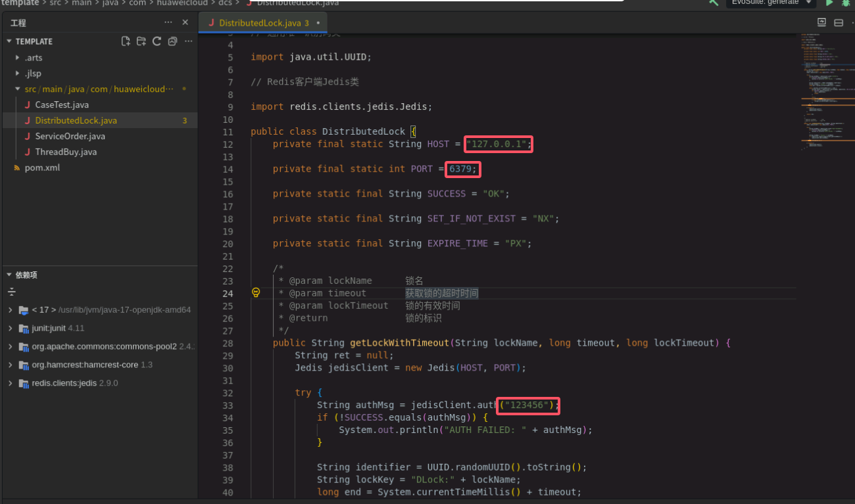
Task: Run the project with the green play icon
Action: click(x=830, y=3)
